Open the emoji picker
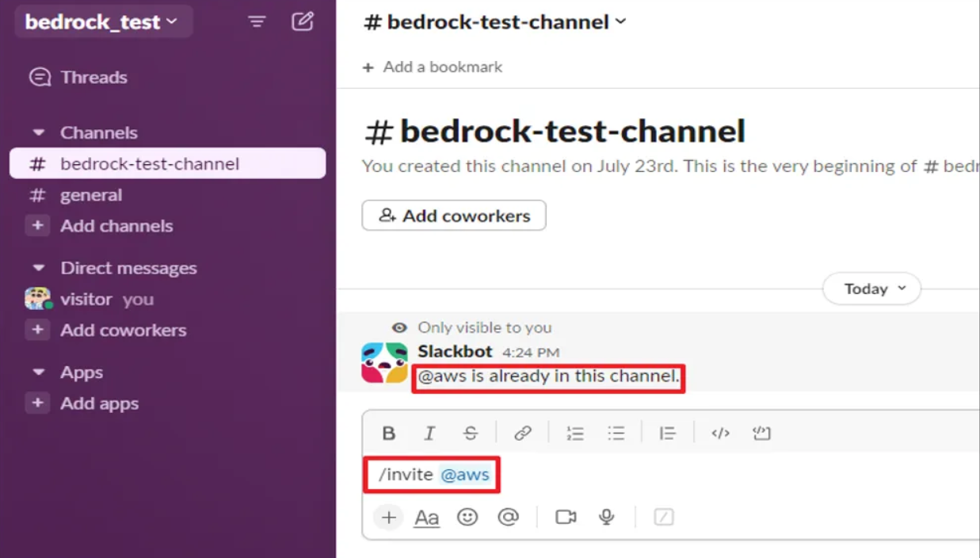 467,517
